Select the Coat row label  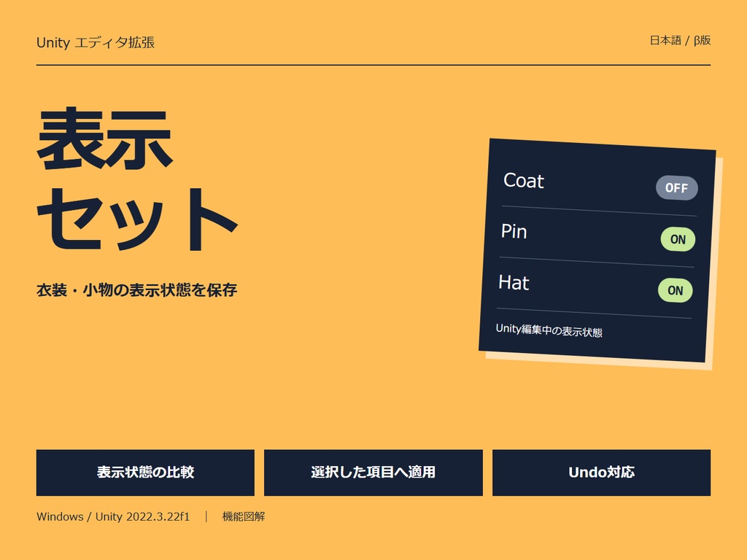pos(524,181)
